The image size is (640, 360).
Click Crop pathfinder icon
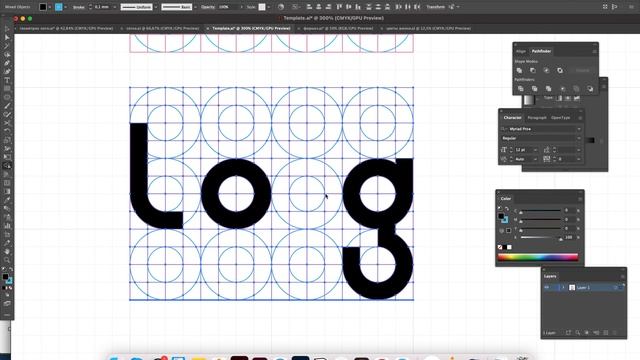click(x=562, y=89)
